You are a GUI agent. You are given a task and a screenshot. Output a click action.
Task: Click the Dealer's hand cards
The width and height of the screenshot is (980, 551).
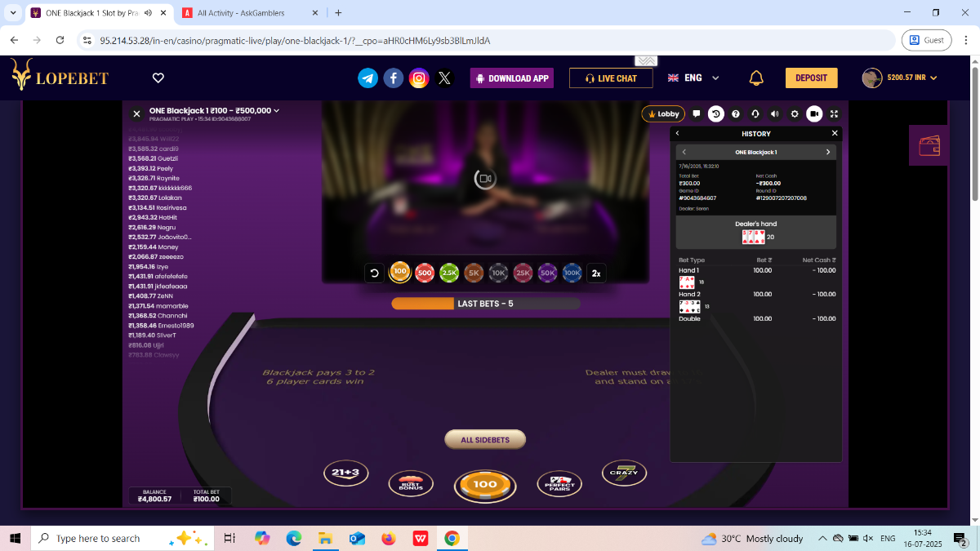pyautogui.click(x=753, y=237)
